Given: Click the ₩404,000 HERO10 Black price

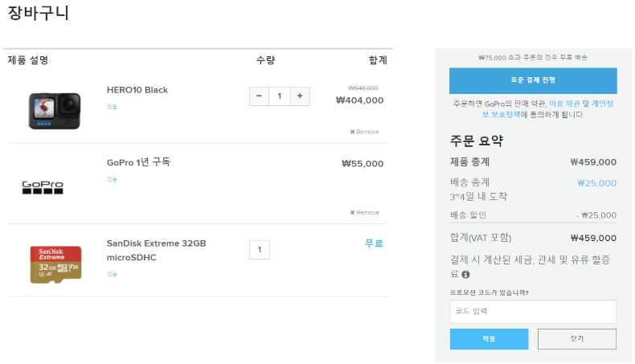Looking at the screenshot, I should click(x=359, y=100).
